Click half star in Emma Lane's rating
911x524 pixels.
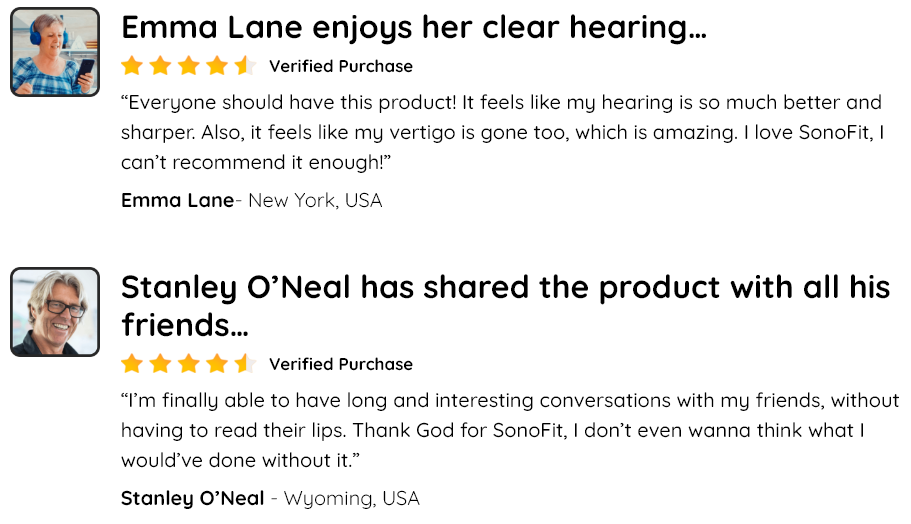[245, 66]
